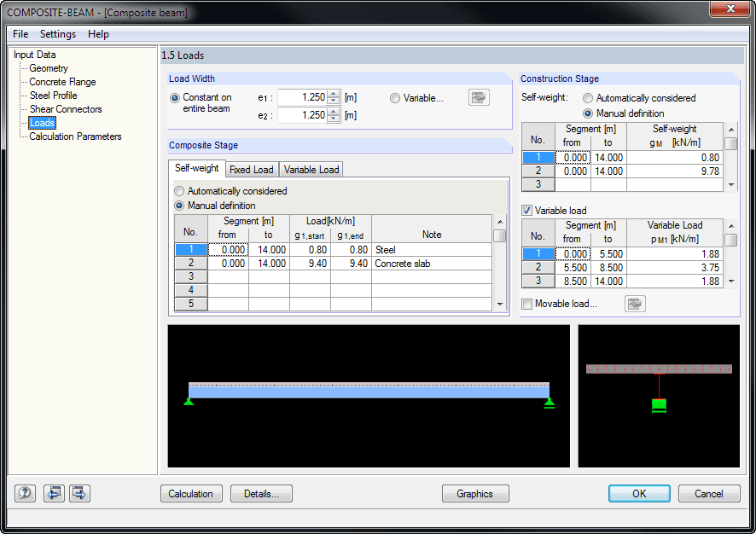
Task: Uncheck the Variable load checkbox
Action: click(x=527, y=211)
